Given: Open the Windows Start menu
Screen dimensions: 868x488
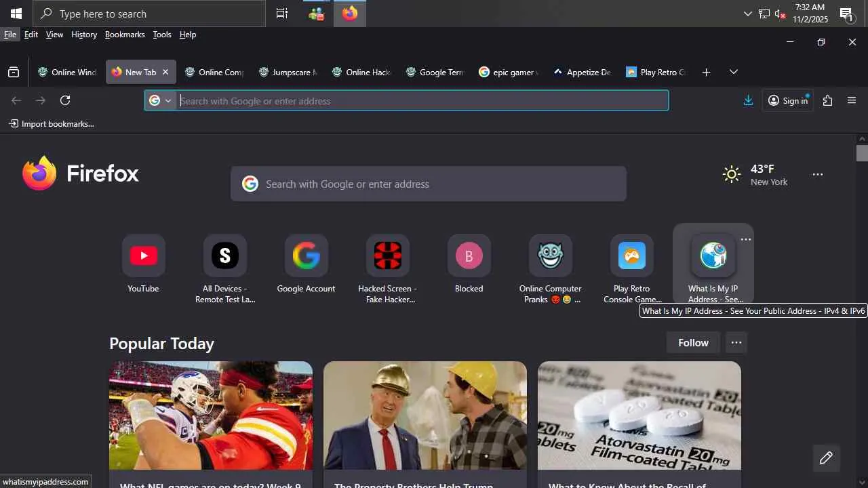Looking at the screenshot, I should (16, 14).
